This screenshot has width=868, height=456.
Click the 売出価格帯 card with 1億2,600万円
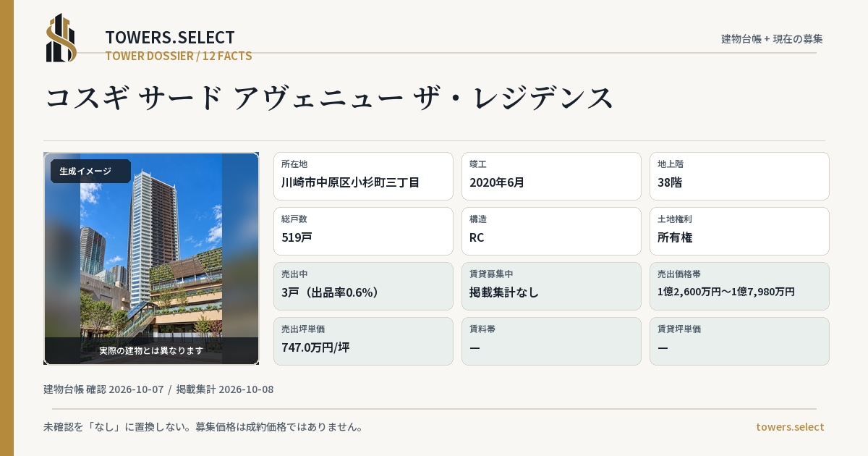click(x=739, y=286)
